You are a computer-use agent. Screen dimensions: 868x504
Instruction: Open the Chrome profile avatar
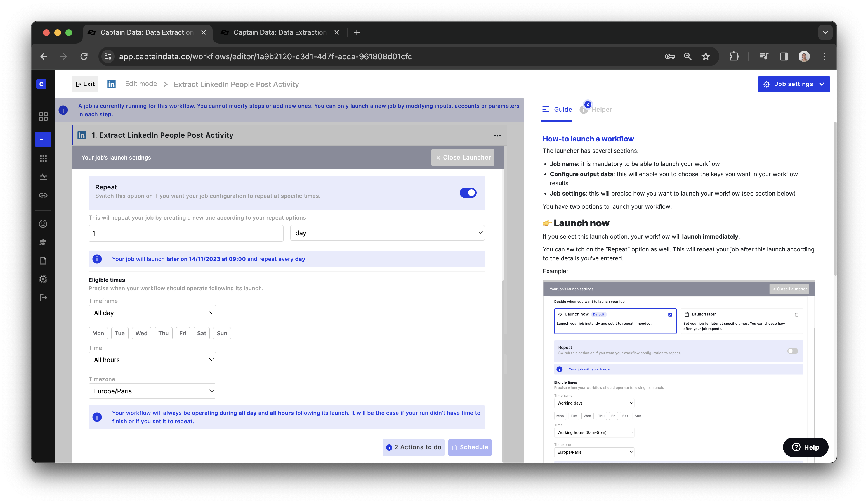[804, 56]
